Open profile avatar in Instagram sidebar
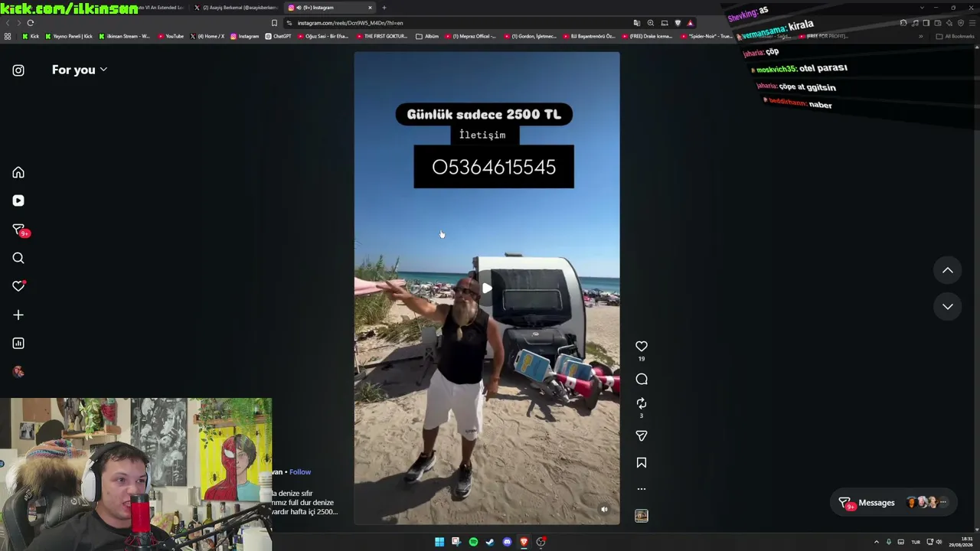This screenshot has width=980, height=551. [18, 372]
